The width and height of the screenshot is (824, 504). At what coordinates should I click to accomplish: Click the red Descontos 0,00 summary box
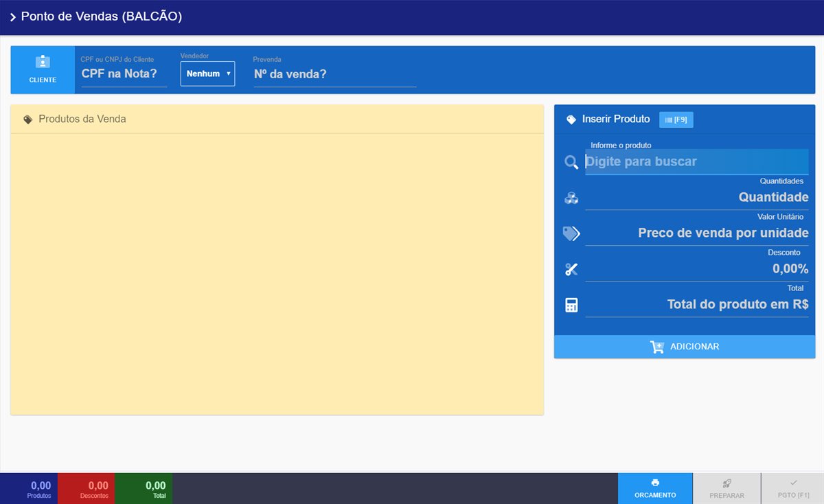point(87,489)
